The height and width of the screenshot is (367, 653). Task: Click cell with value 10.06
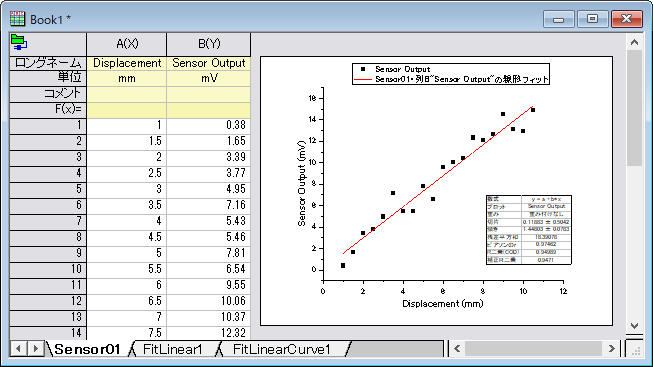click(209, 301)
